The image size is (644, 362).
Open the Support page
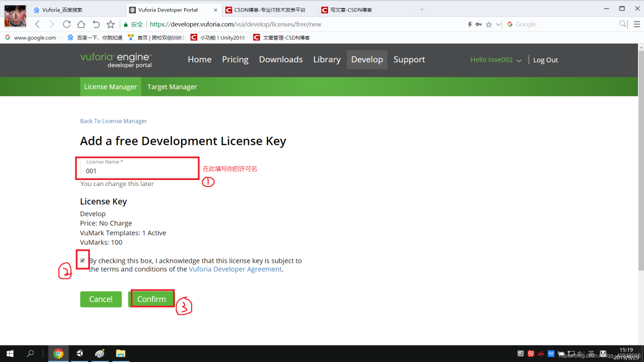point(409,59)
